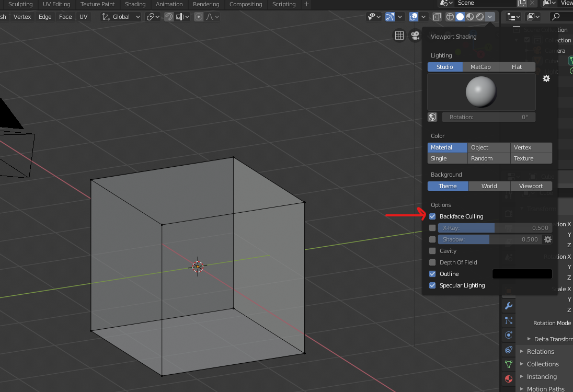Open Compositing workspace tab

pyautogui.click(x=246, y=4)
